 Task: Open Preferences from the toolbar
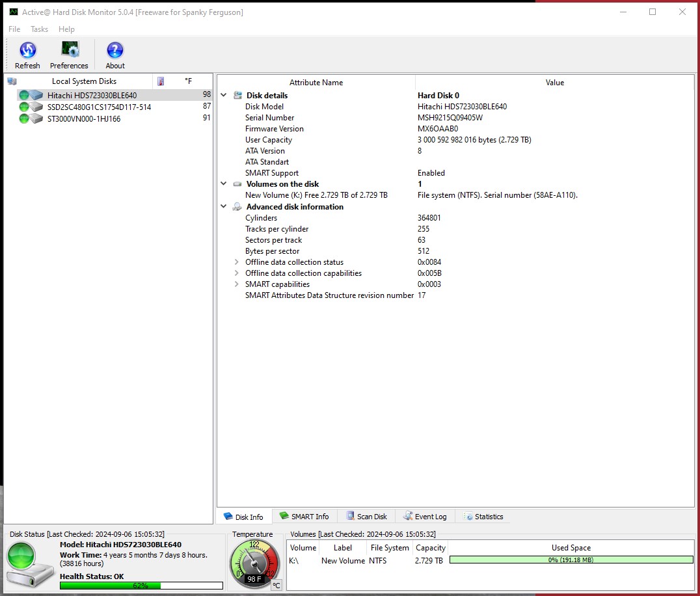click(x=69, y=51)
